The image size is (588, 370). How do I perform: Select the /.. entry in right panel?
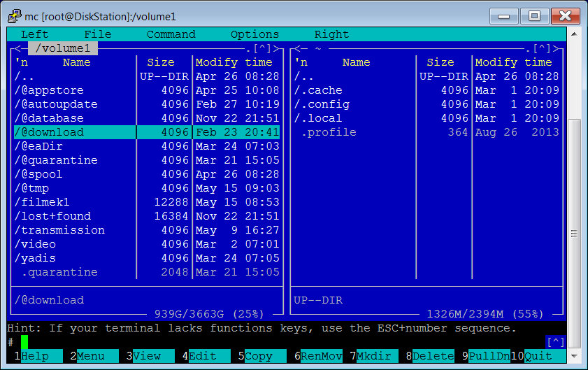point(426,76)
